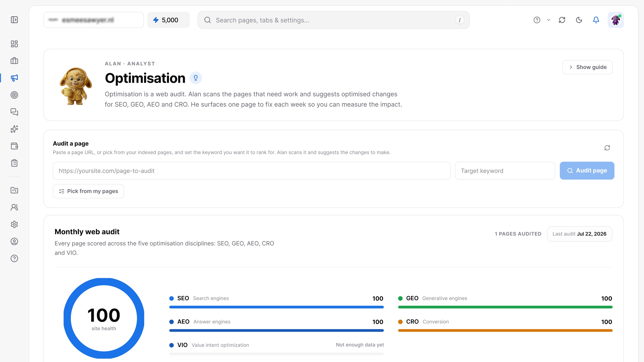Click the Alan analyst mascot image

[75, 86]
